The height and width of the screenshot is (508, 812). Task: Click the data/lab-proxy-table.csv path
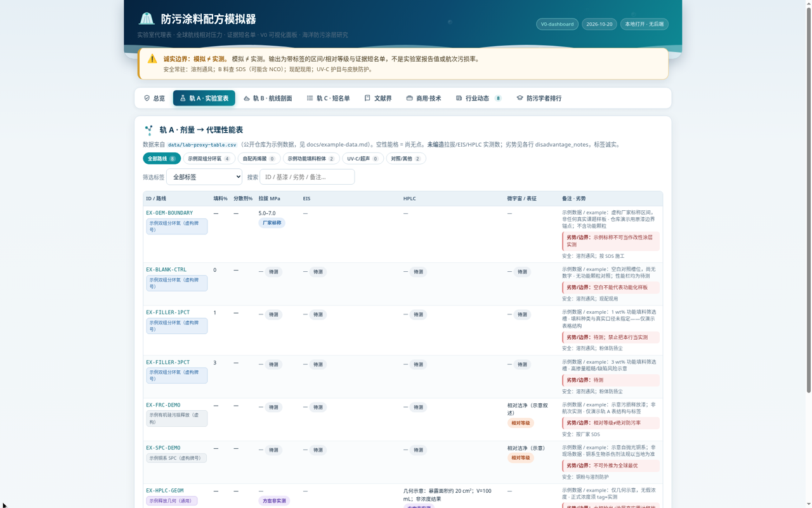[202, 145]
